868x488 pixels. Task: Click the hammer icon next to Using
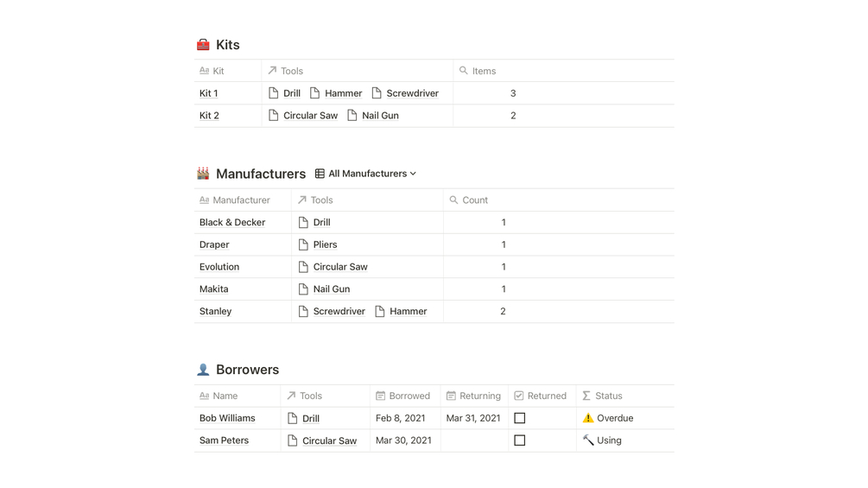[x=588, y=440]
